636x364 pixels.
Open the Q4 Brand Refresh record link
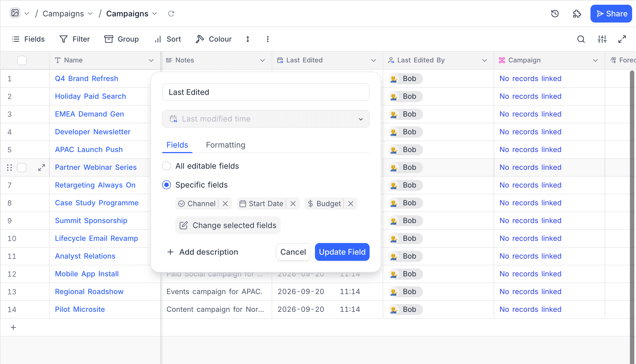click(x=87, y=79)
